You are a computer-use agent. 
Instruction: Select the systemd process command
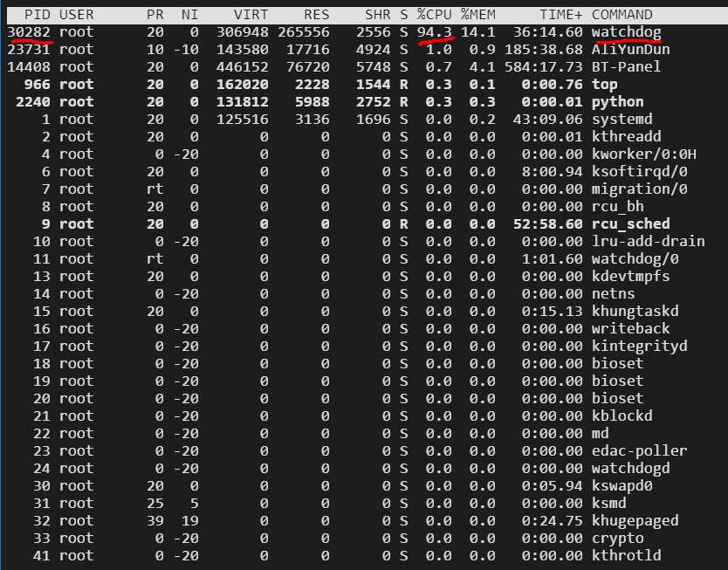(622, 120)
